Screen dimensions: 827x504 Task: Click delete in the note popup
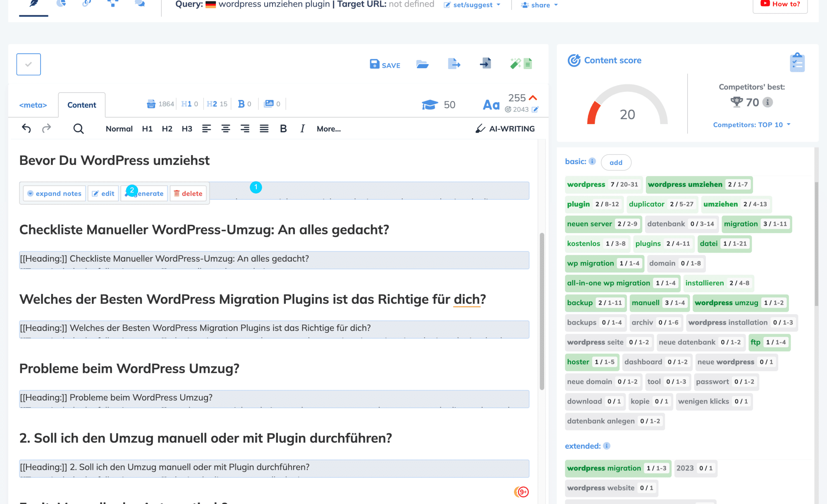(188, 193)
